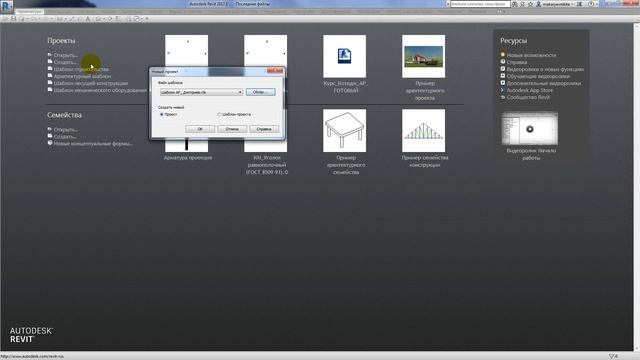Click the Арматура проекция thumbnail label

tap(188, 158)
